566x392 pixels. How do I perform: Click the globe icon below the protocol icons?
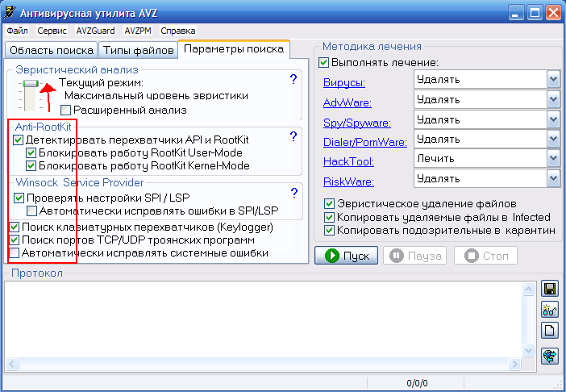pyautogui.click(x=549, y=356)
